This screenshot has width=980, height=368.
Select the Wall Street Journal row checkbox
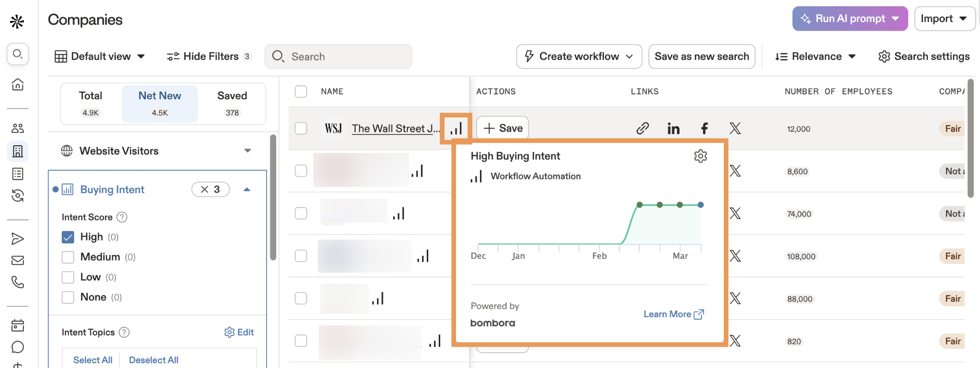point(301,128)
